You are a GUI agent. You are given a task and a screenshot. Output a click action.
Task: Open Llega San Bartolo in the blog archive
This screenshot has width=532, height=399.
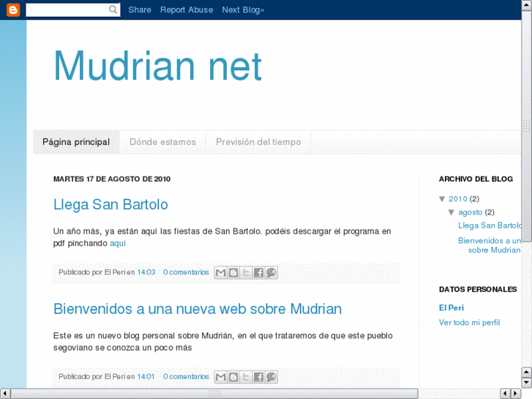490,225
